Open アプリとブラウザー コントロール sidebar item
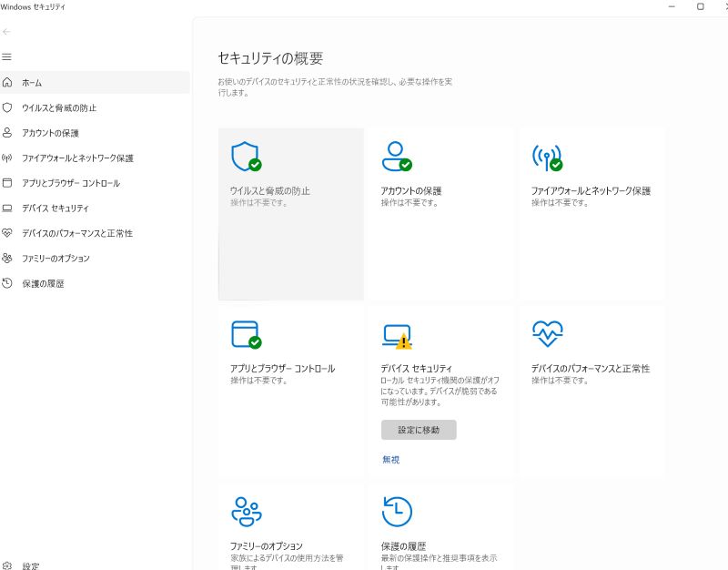Viewport: 728px width, 570px height. [x=95, y=183]
